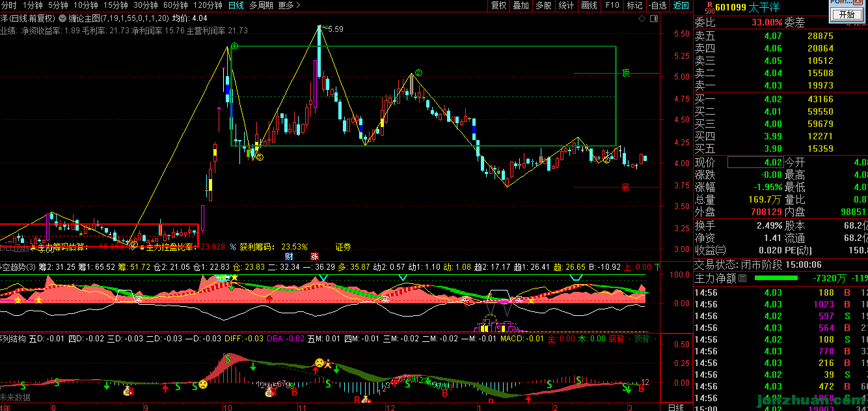Click the blue 财 marker icon
Viewport: 868px width, 411px height.
(x=289, y=256)
